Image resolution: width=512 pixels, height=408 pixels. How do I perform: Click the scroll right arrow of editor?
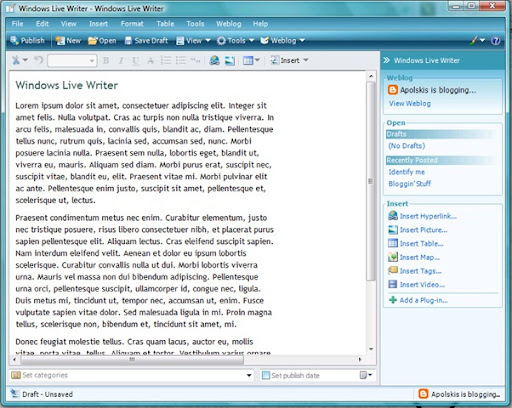360,359
